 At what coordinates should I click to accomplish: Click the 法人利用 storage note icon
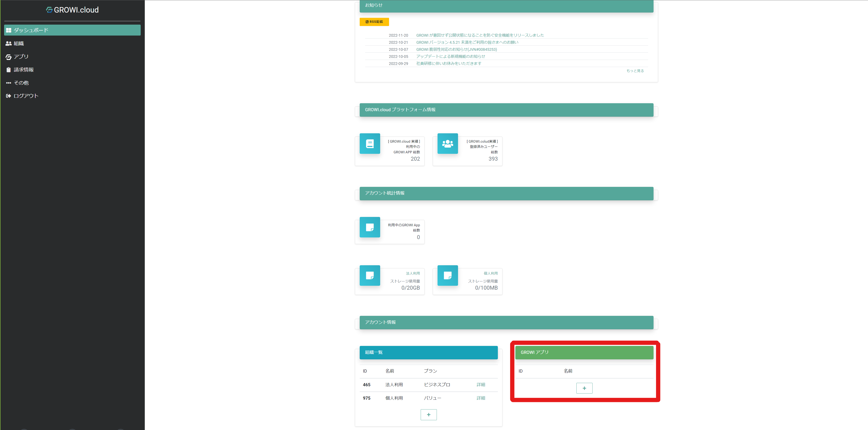[x=370, y=276]
